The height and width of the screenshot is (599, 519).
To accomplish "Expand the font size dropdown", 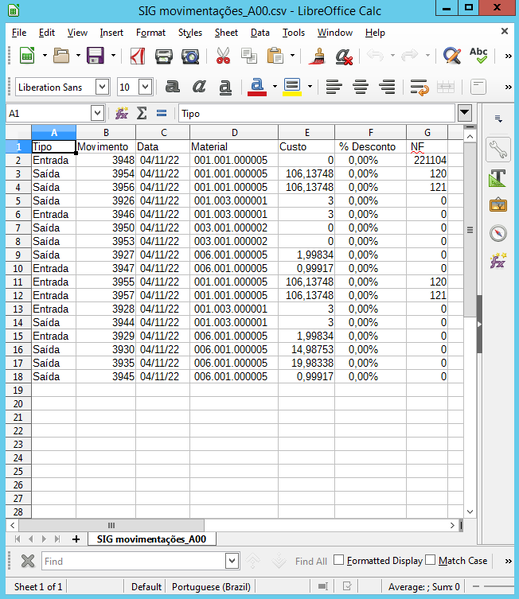I will point(146,87).
